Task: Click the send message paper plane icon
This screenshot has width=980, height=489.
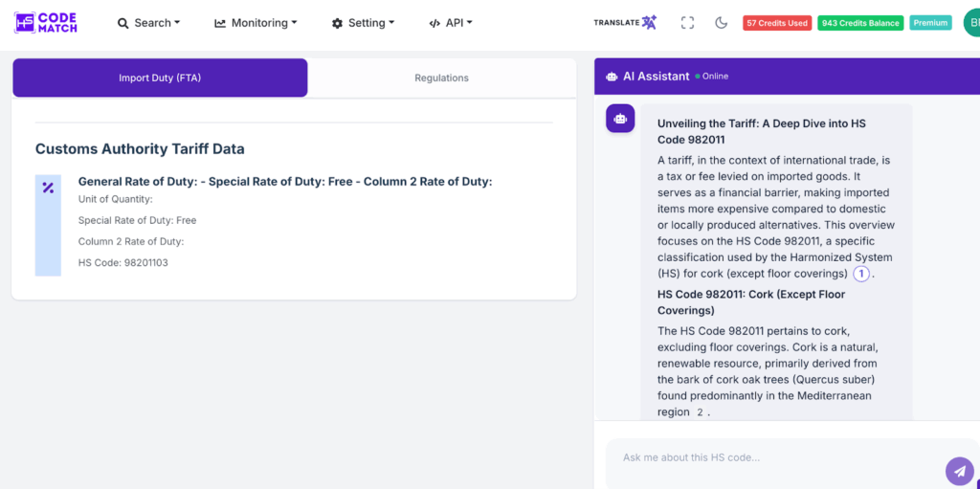Action: point(959,470)
